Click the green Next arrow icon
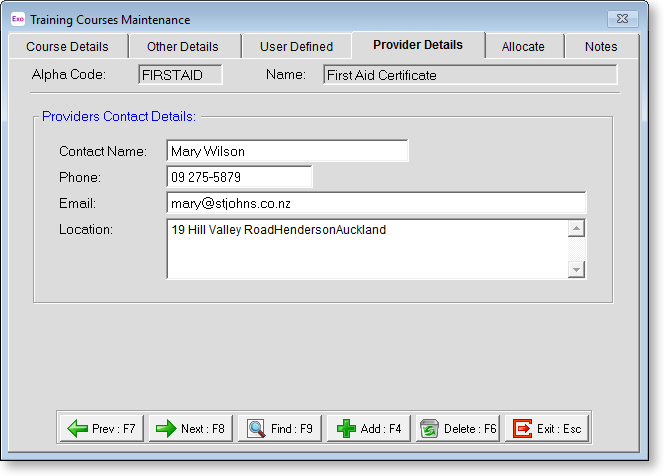 coord(166,429)
